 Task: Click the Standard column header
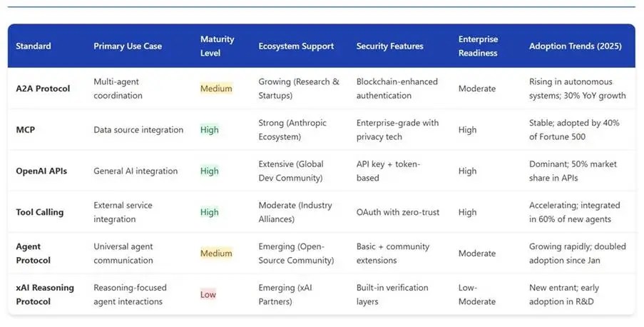tap(34, 46)
